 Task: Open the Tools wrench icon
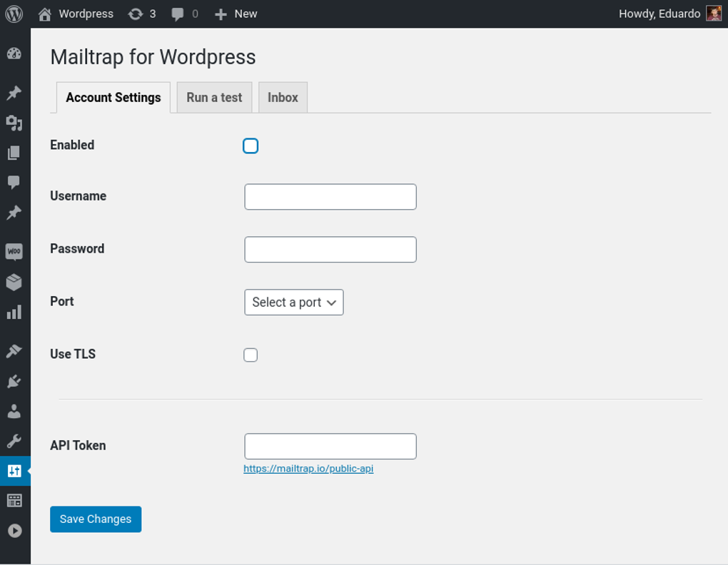click(14, 441)
